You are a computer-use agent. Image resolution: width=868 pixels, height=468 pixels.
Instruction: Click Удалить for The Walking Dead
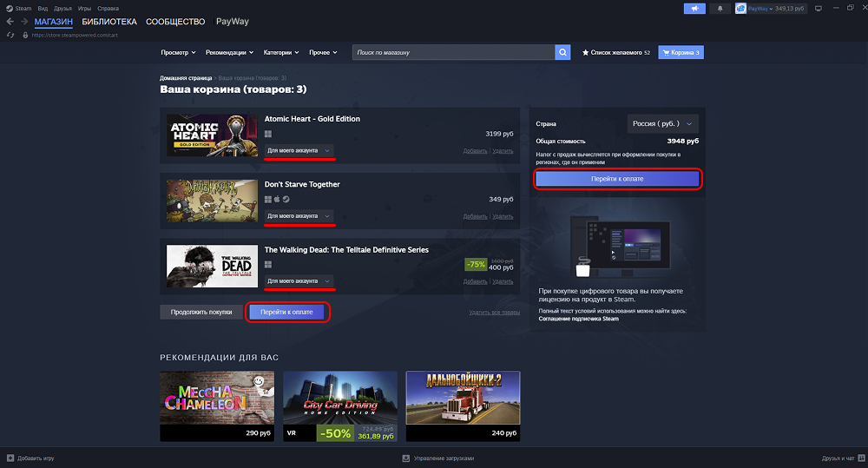click(503, 281)
